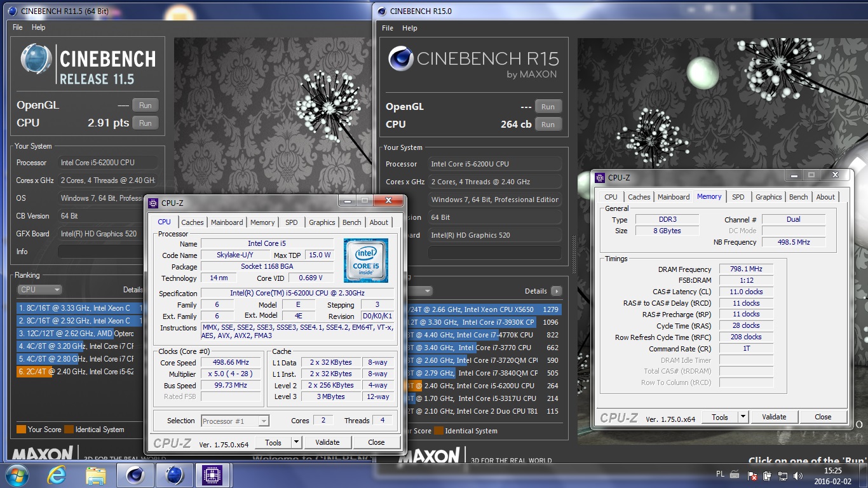
Task: Run the OpenGL test in Cinebench R15
Action: 548,107
